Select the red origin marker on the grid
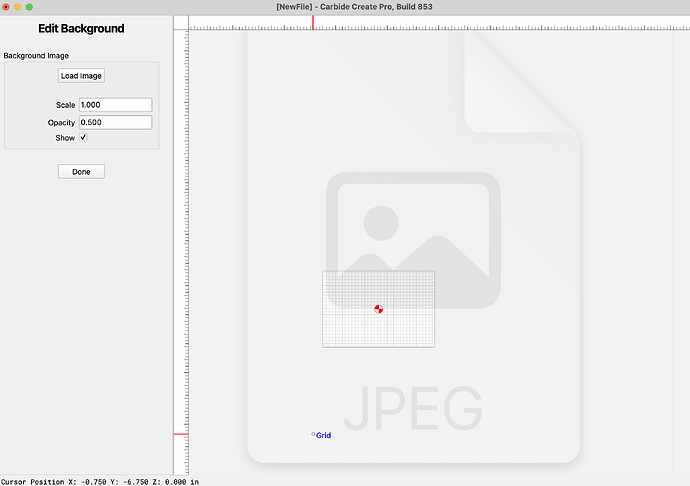 point(378,309)
